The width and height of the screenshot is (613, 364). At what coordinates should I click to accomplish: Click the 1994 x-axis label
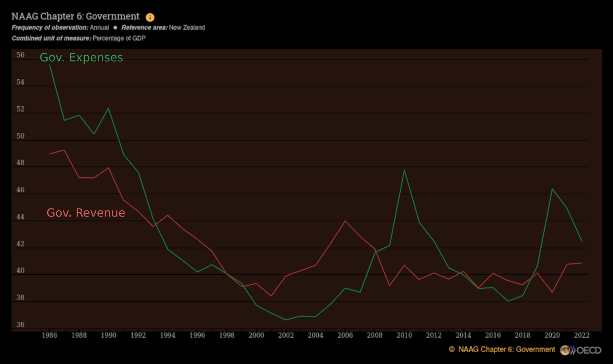(168, 335)
